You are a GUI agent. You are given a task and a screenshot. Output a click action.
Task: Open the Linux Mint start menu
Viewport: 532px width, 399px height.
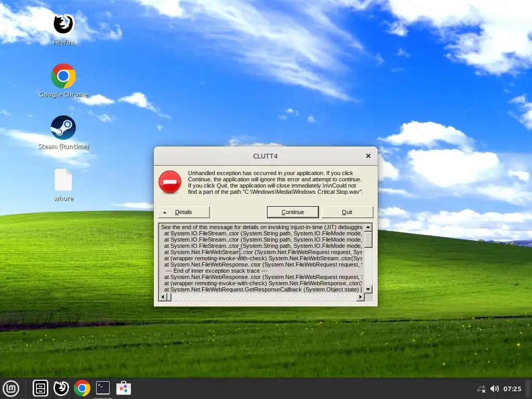tap(11, 389)
